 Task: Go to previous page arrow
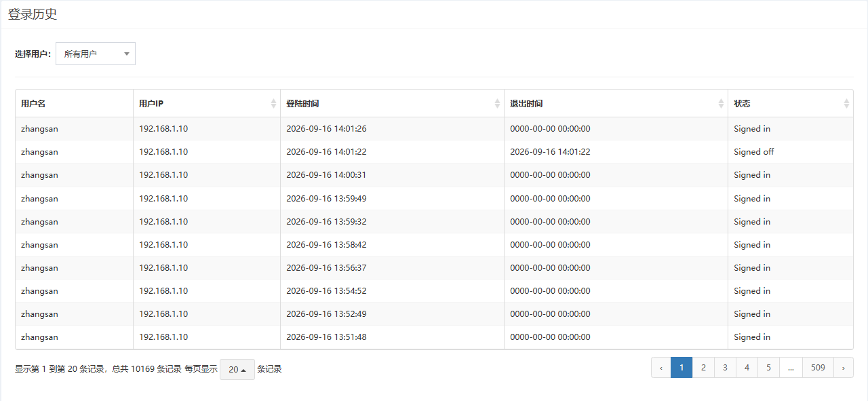pyautogui.click(x=660, y=368)
